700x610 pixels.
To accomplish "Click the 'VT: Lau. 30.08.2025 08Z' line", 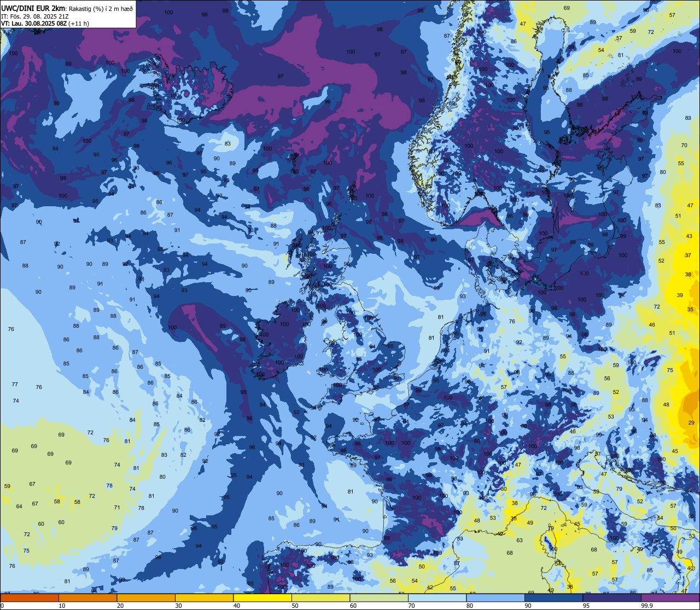I will tap(34, 24).
